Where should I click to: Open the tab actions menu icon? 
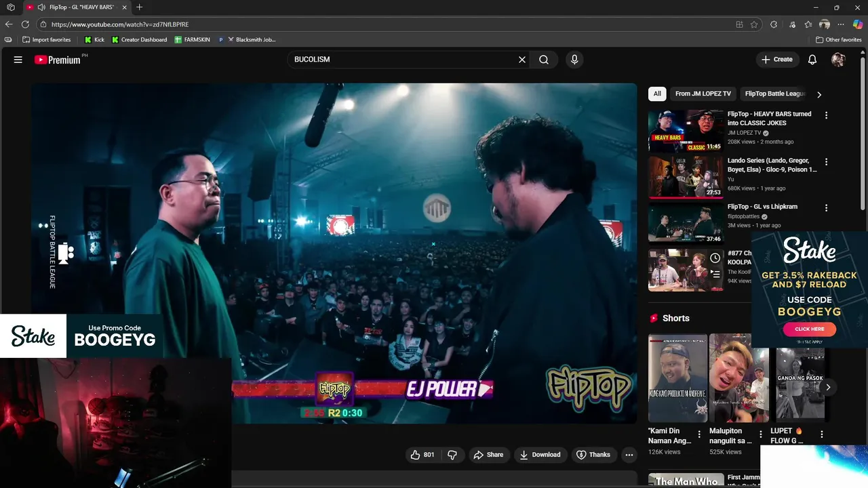coord(11,7)
